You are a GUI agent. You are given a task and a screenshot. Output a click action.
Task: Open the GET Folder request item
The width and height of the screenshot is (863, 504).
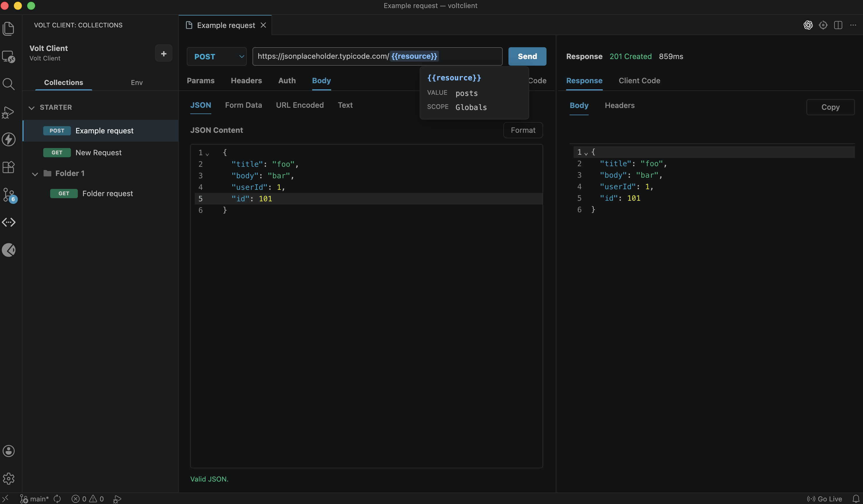[x=100, y=194]
